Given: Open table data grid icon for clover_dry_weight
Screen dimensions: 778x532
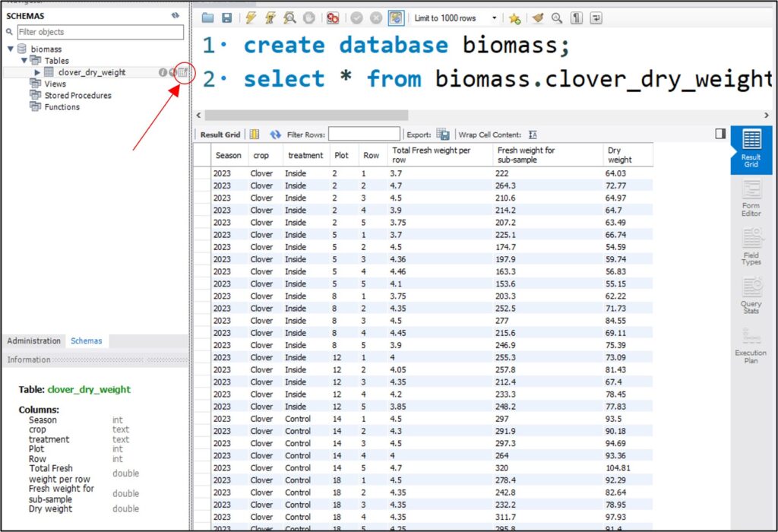Looking at the screenshot, I should point(182,72).
